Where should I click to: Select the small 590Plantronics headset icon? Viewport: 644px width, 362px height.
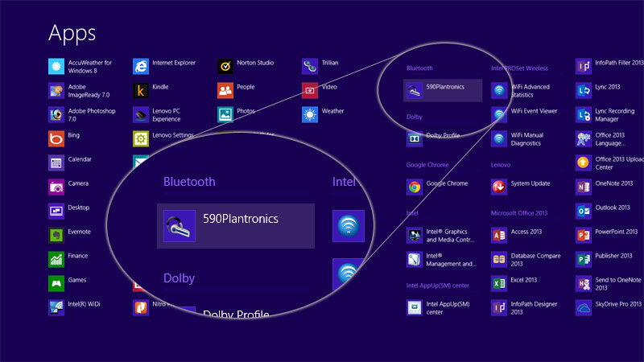tap(415, 91)
